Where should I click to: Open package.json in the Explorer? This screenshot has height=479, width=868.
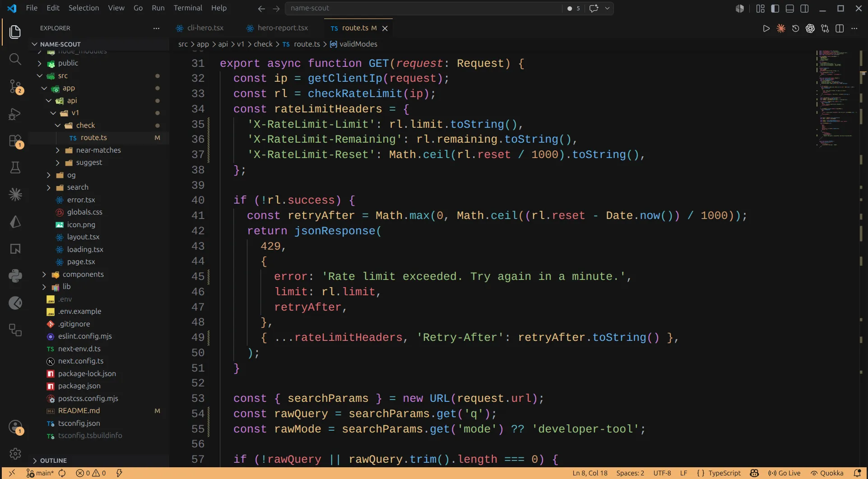(79, 386)
